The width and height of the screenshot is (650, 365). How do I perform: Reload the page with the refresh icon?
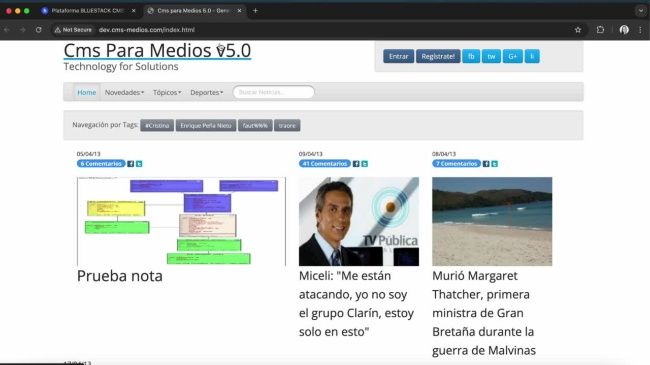point(39,30)
